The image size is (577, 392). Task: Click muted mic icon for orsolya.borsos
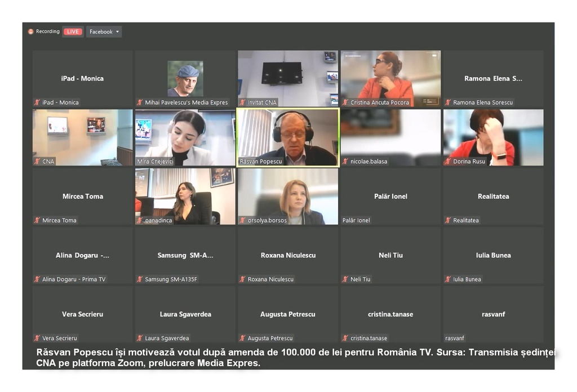[242, 220]
